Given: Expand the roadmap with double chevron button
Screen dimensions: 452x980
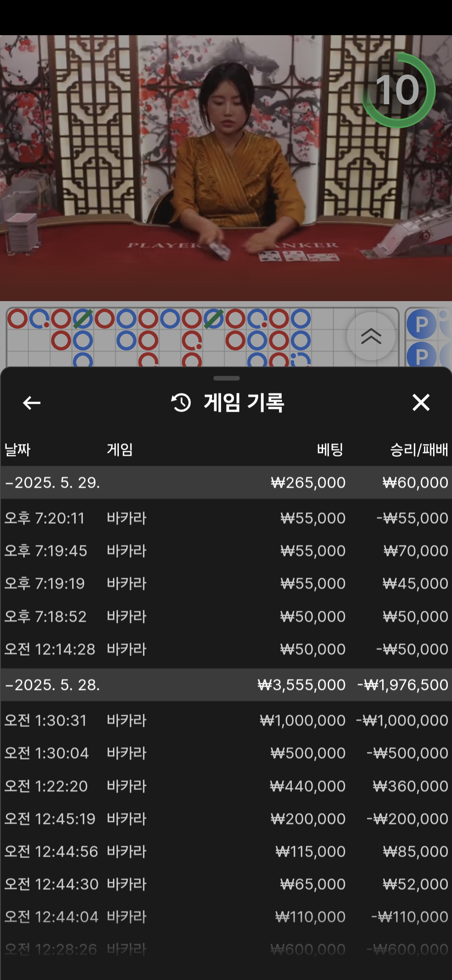Looking at the screenshot, I should point(371,336).
